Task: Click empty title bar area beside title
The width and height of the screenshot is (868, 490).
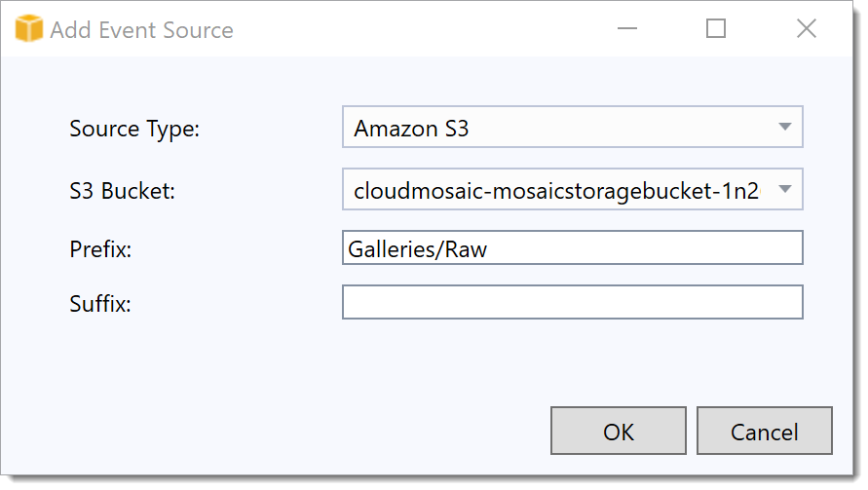Action: point(421,29)
